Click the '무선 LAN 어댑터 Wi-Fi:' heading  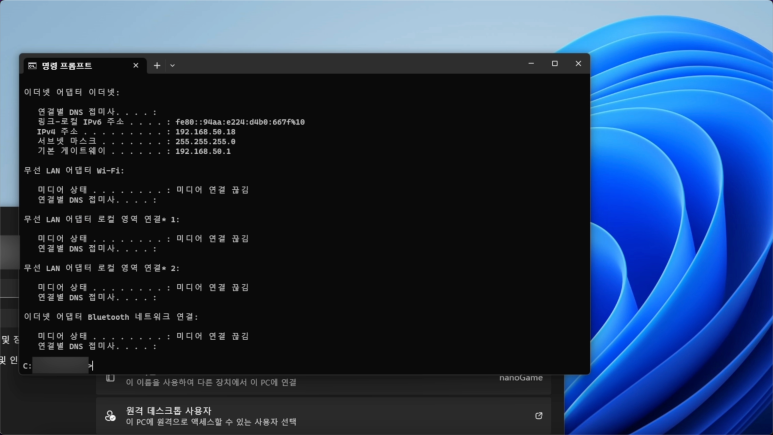(74, 171)
